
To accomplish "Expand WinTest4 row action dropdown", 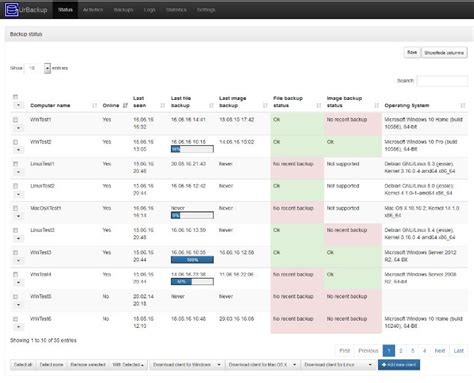I will [x=18, y=283].
